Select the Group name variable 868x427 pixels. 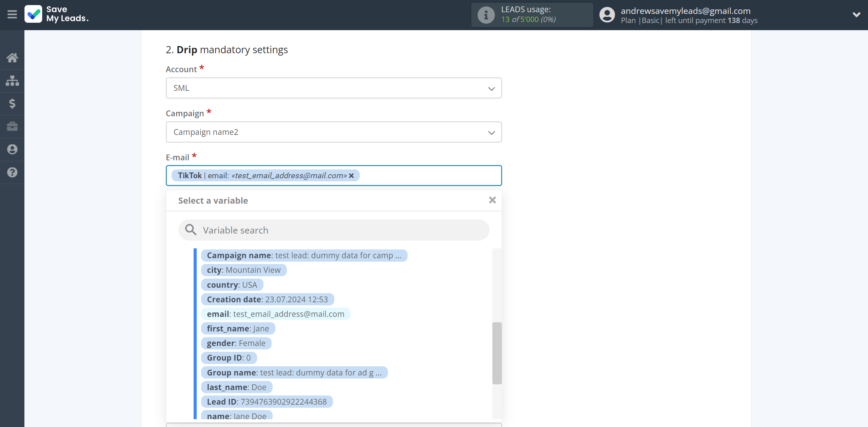(x=294, y=373)
